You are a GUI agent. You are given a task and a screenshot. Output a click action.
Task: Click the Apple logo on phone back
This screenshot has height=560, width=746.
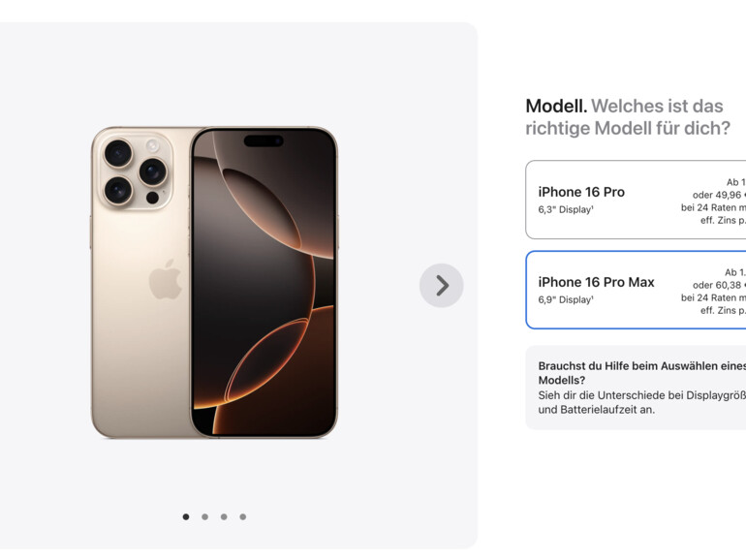click(165, 279)
